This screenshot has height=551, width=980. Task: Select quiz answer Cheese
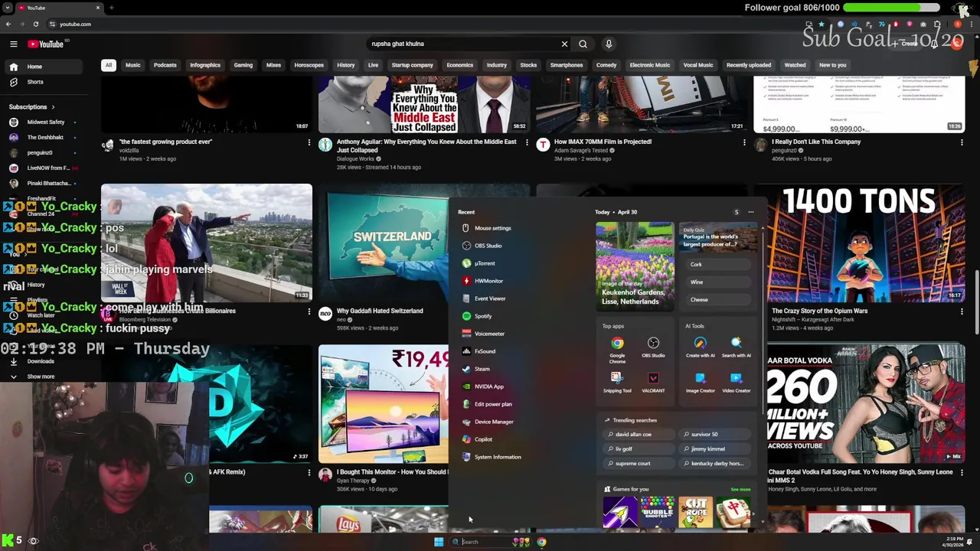click(x=718, y=299)
